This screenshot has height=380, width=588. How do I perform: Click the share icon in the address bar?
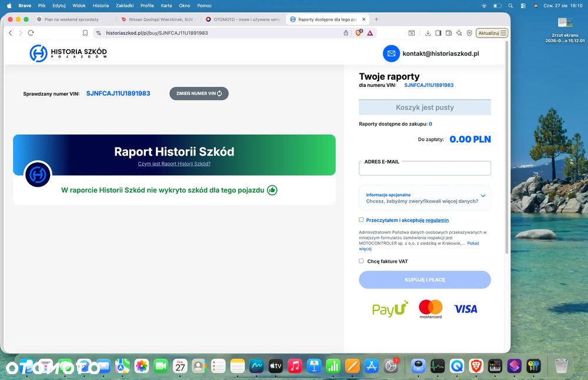pyautogui.click(x=346, y=33)
